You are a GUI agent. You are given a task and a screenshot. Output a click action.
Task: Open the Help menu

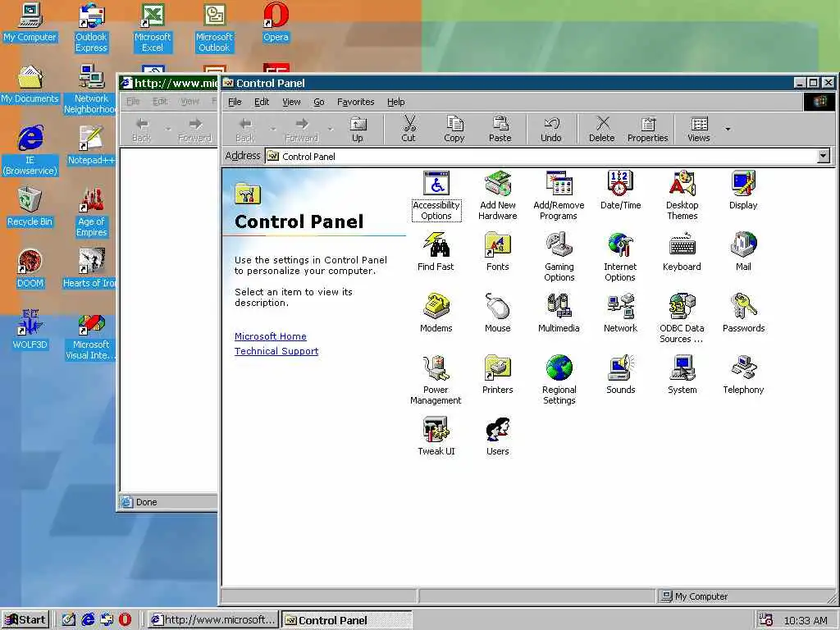(x=396, y=102)
